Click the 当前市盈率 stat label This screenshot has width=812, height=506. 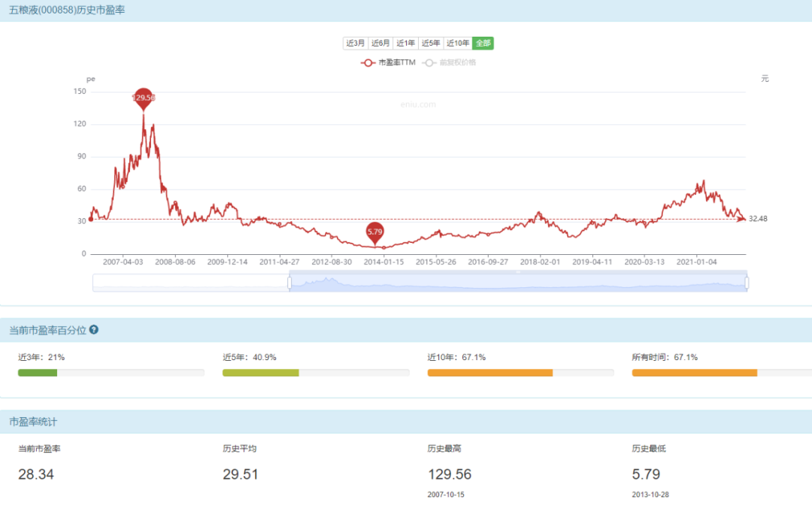pos(39,449)
